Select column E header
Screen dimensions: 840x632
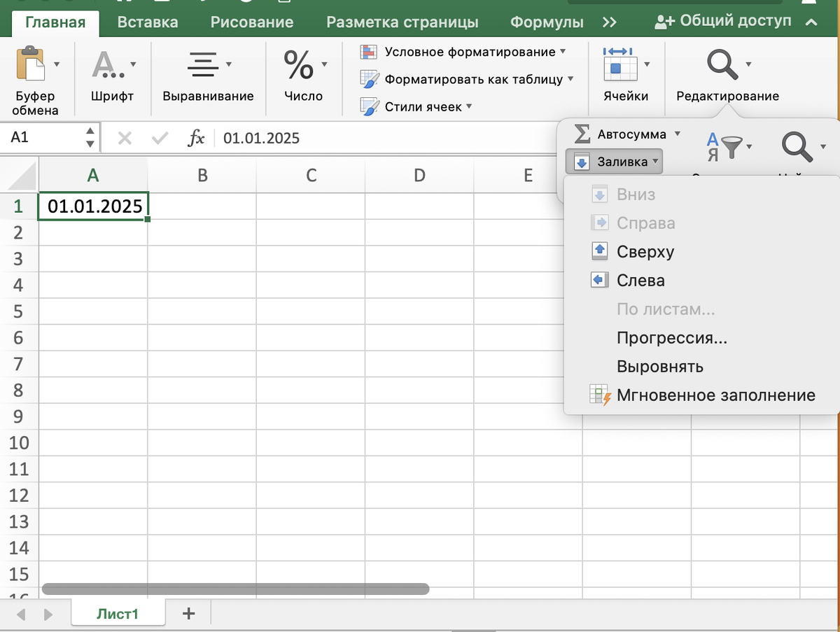(528, 175)
